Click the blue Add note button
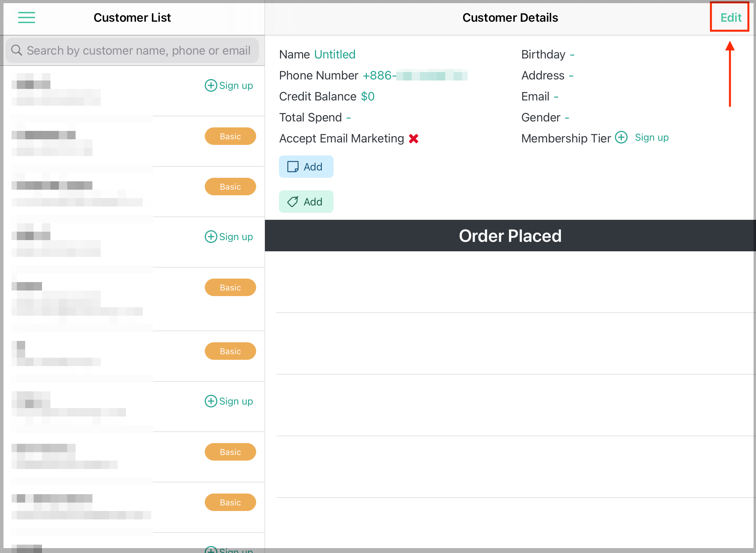 coord(306,167)
